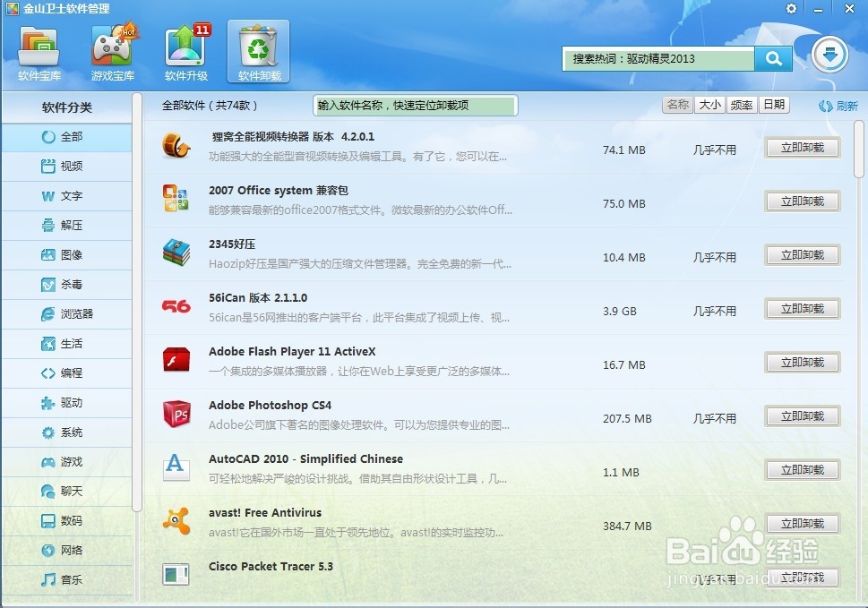This screenshot has height=608, width=868.
Task: Select the 音乐 music category
Action: click(66, 579)
